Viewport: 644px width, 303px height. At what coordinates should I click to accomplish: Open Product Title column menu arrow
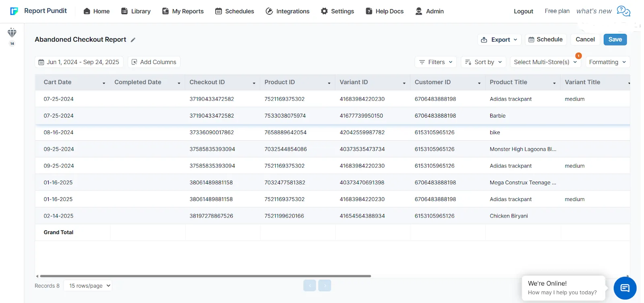tap(554, 83)
